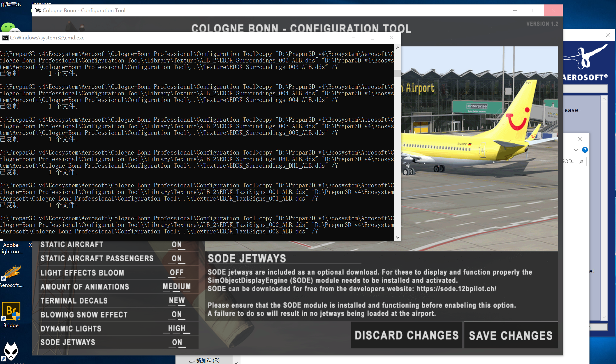Close the cmd.exe window
The height and width of the screenshot is (364, 616).
[392, 38]
